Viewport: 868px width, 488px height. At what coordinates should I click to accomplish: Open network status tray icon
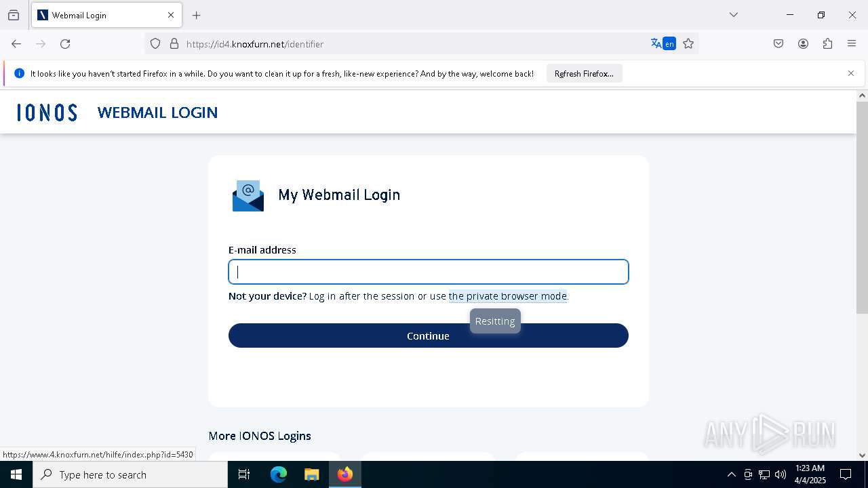tap(764, 474)
